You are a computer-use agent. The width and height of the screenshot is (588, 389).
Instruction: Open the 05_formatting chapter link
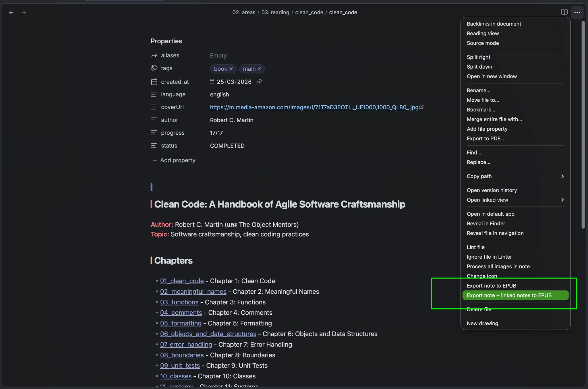[181, 323]
